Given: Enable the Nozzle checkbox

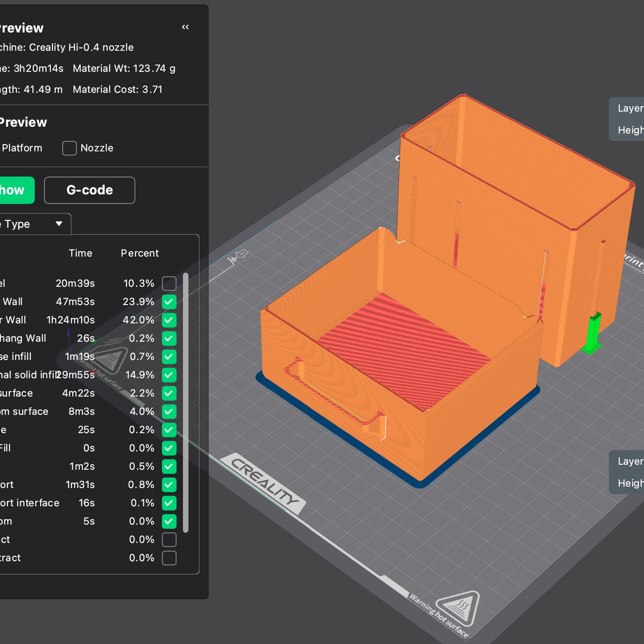Looking at the screenshot, I should [70, 148].
